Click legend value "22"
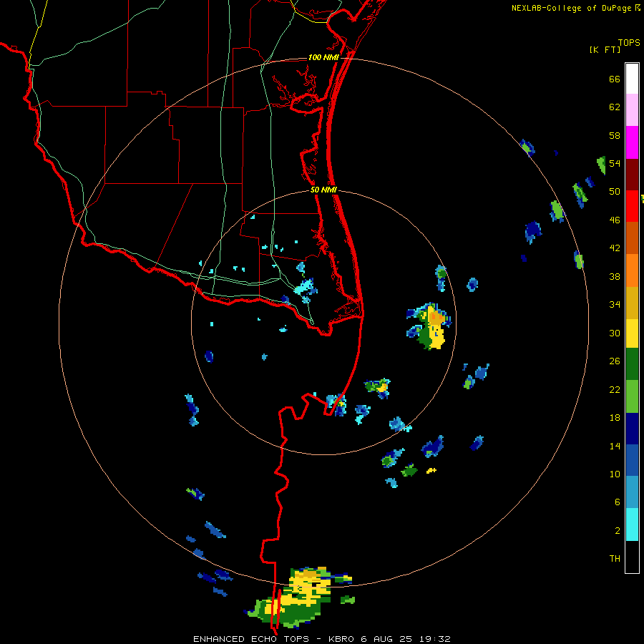 click(x=615, y=389)
